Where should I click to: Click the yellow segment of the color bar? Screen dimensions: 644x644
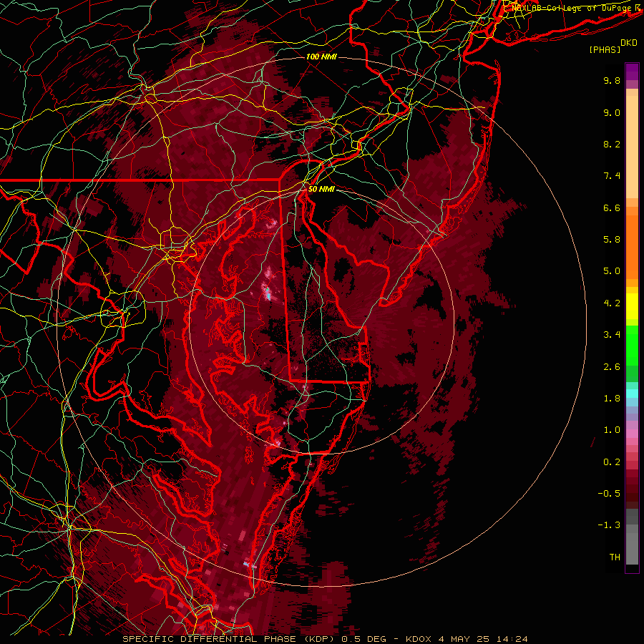coord(632,306)
